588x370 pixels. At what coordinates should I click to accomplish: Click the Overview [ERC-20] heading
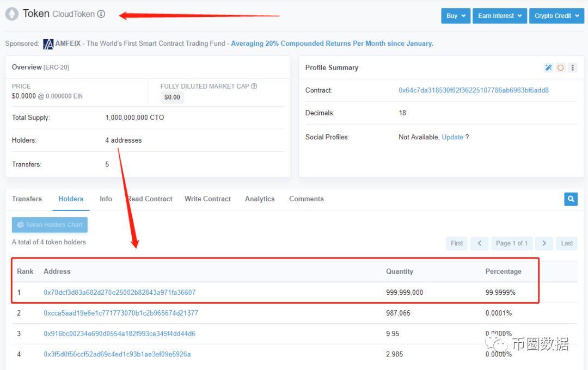(40, 67)
